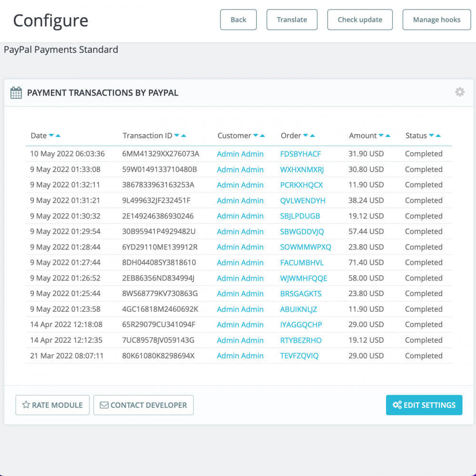
Task: Click the Translate button
Action: (x=292, y=20)
